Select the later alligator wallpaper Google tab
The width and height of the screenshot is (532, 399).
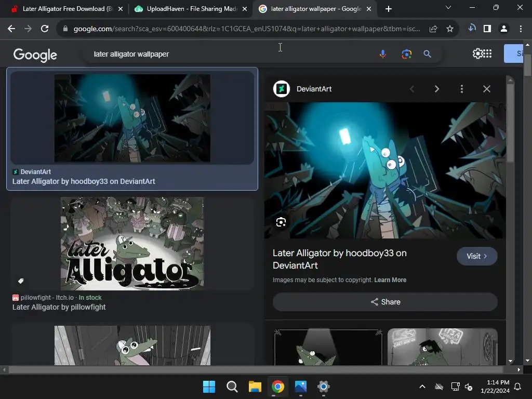314,9
